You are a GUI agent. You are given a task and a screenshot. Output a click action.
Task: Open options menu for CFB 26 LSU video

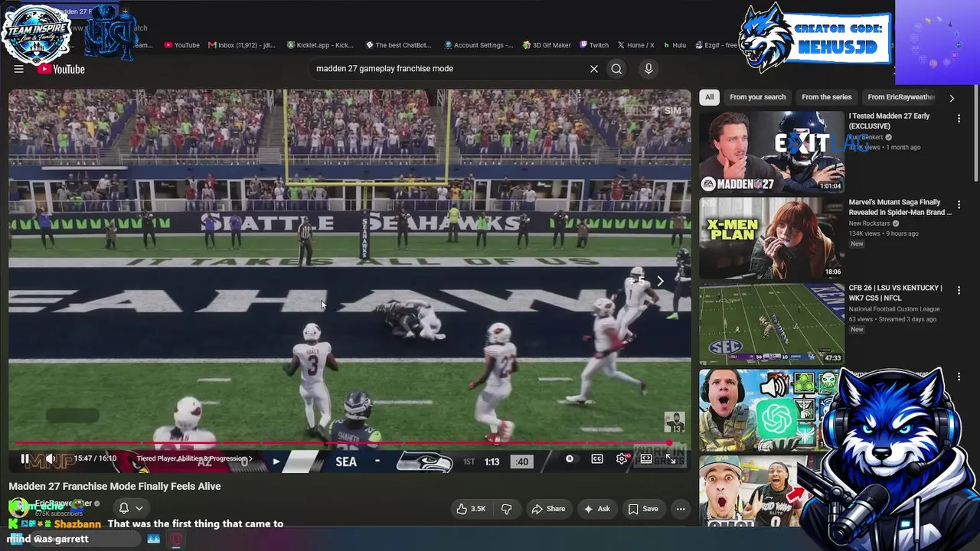click(x=959, y=290)
